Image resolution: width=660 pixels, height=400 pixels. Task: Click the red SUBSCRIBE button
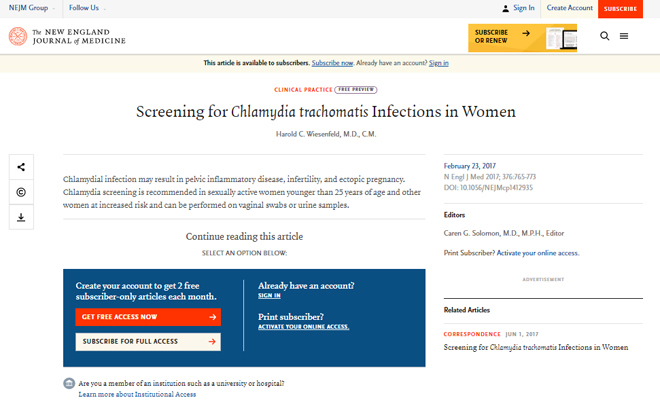(620, 9)
